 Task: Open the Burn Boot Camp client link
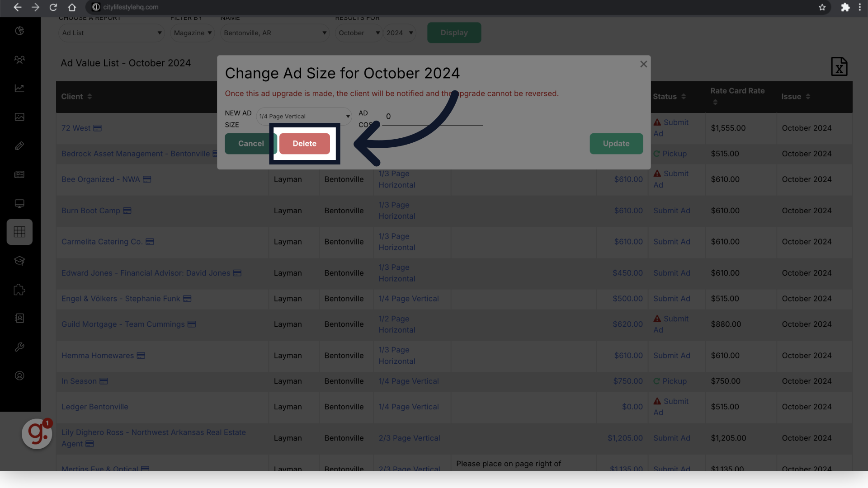pos(91,211)
